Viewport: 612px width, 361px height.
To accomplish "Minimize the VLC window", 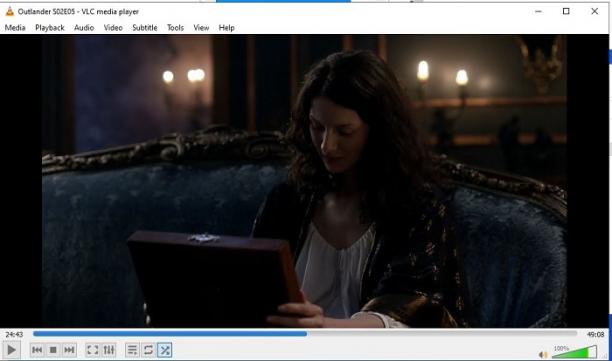I will (538, 11).
